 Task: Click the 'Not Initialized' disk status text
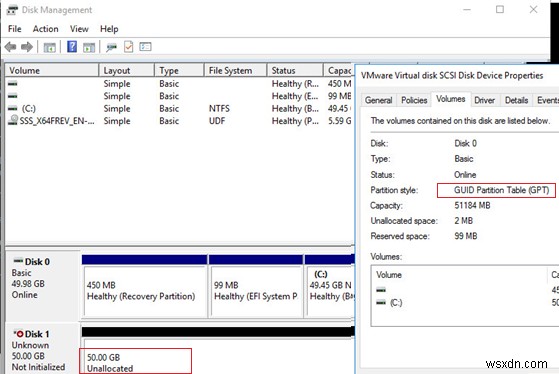pyautogui.click(x=39, y=367)
